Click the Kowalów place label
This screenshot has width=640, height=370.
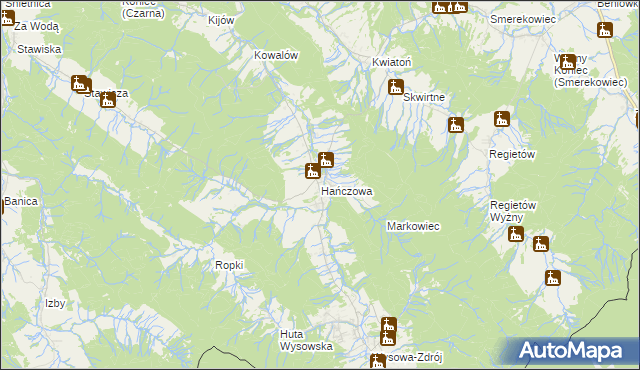click(276, 55)
